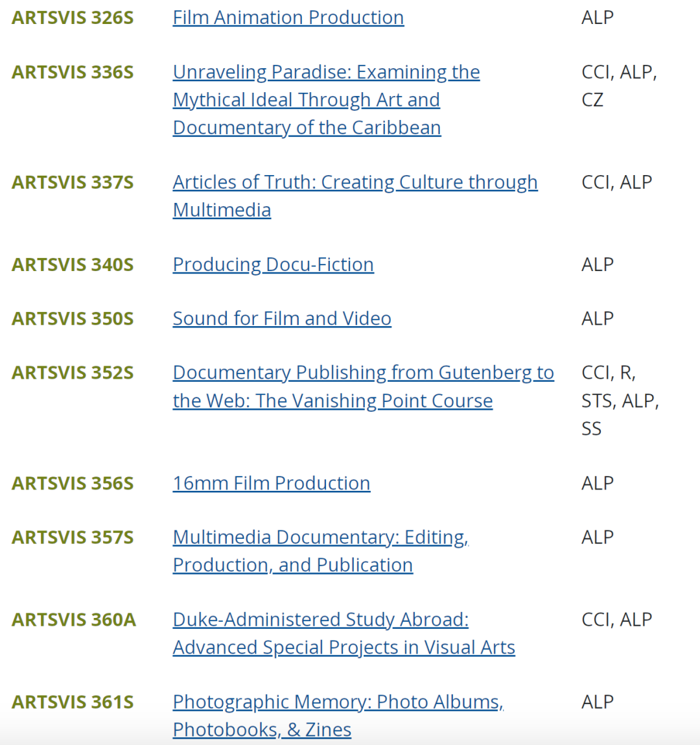Click the CCI, R, STS, ALP, SS codes

pyautogui.click(x=620, y=401)
